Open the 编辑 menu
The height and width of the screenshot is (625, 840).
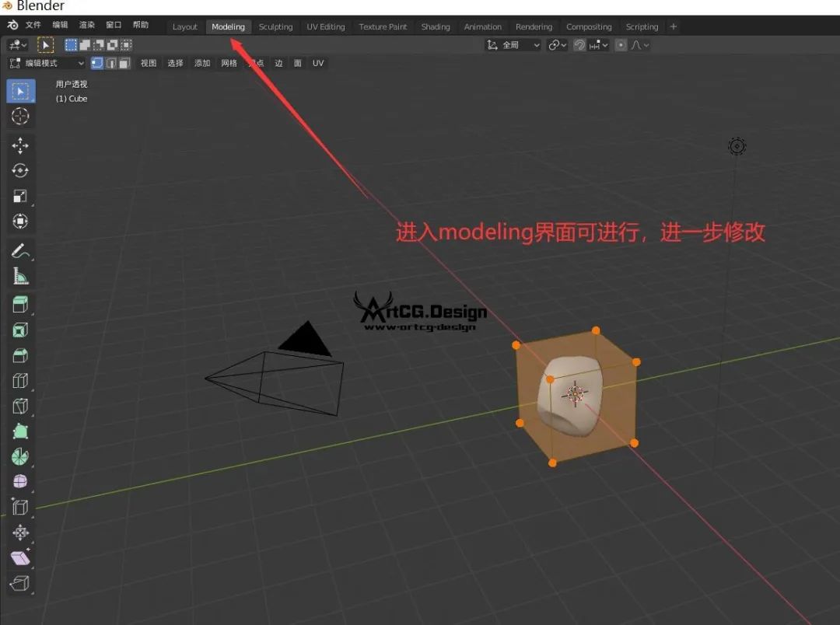point(60,25)
